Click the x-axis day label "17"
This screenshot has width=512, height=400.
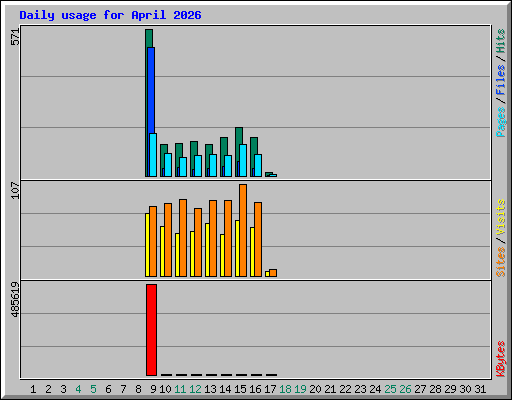tap(270, 389)
